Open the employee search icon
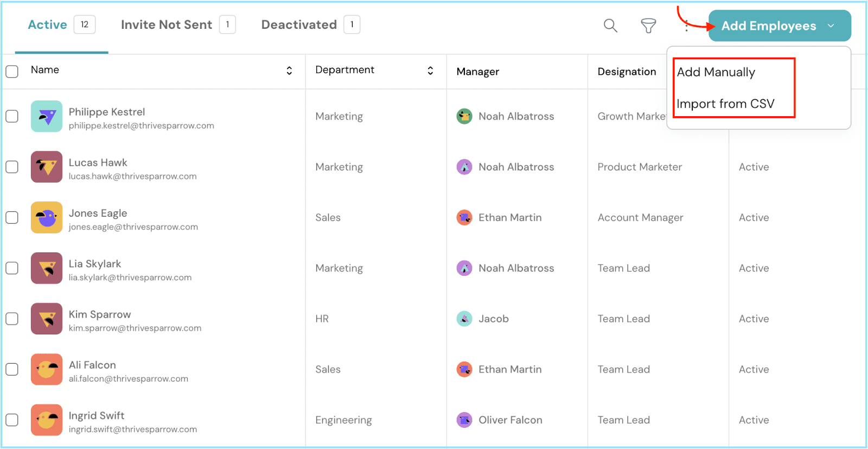Viewport: 868px width, 449px height. point(610,26)
